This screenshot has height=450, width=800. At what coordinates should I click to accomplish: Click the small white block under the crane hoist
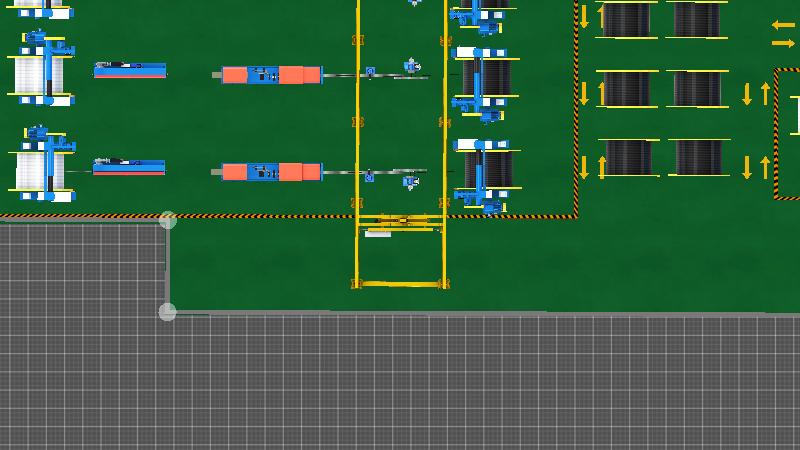pos(378,234)
